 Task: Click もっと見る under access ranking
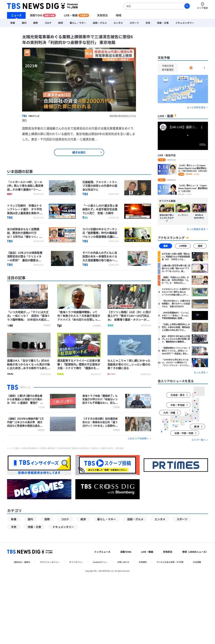coord(201,372)
